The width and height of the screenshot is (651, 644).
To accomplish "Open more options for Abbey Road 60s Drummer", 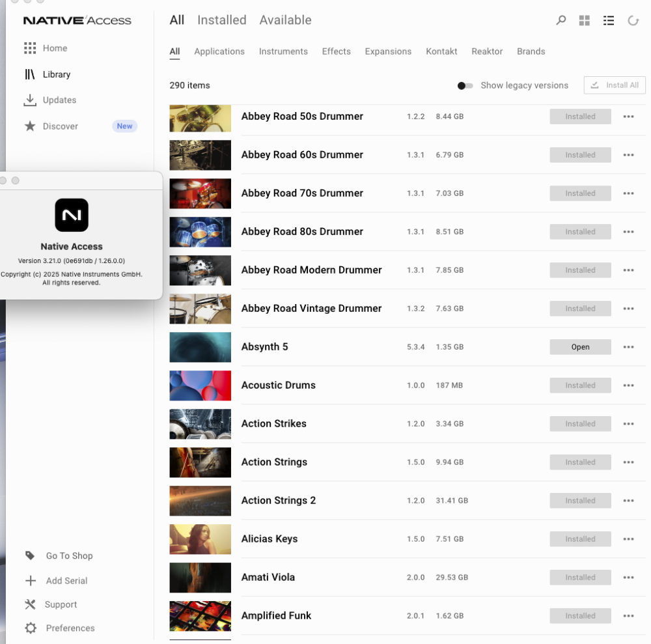I will [629, 155].
